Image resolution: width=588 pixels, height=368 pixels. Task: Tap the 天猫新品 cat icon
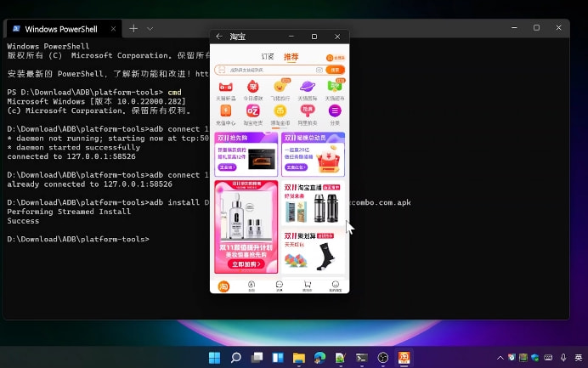225,87
